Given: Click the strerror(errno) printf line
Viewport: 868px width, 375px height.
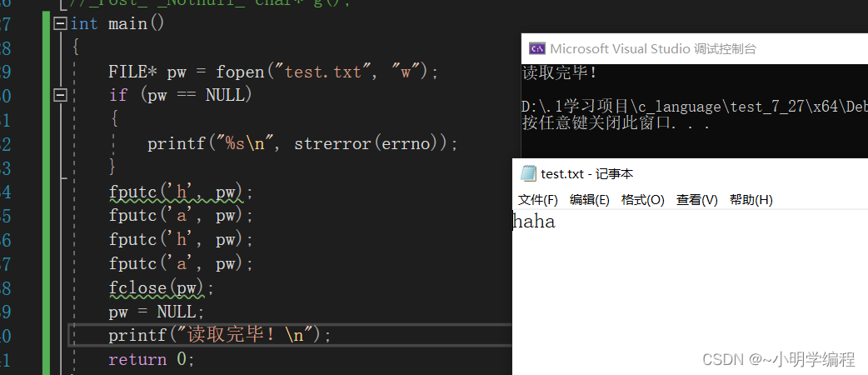Looking at the screenshot, I should pos(303,144).
